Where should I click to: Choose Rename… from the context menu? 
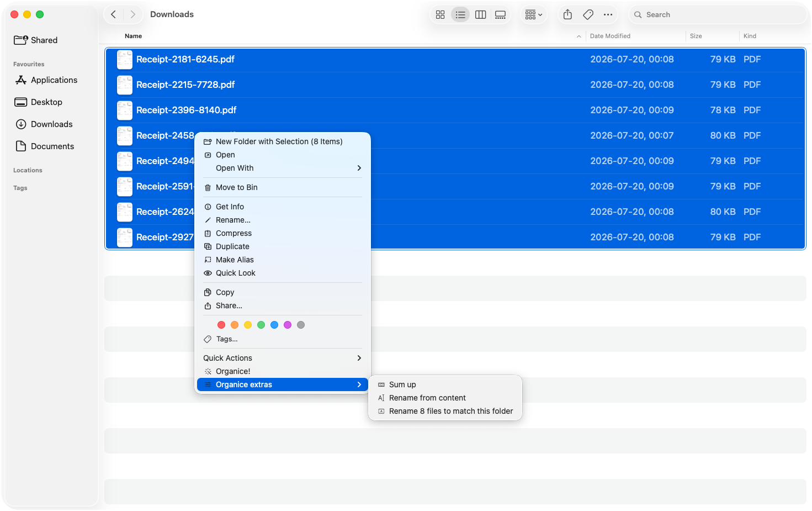tap(282, 220)
